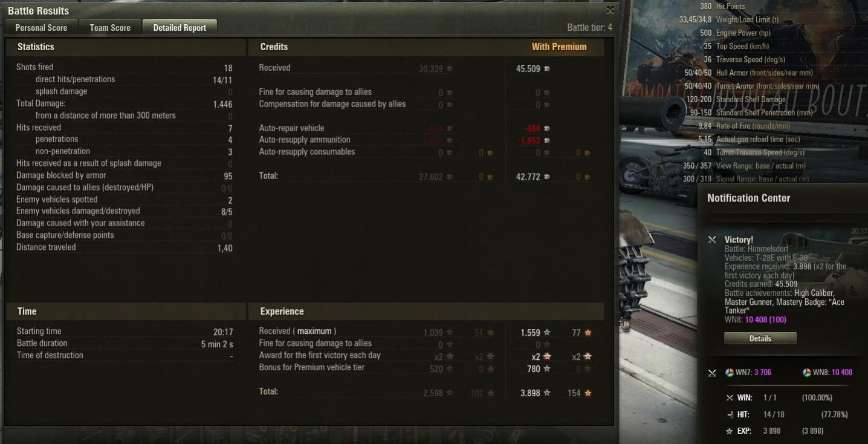This screenshot has height=444, width=868.
Task: Click the purple WN8 10 408 (100) value
Action: [766, 319]
